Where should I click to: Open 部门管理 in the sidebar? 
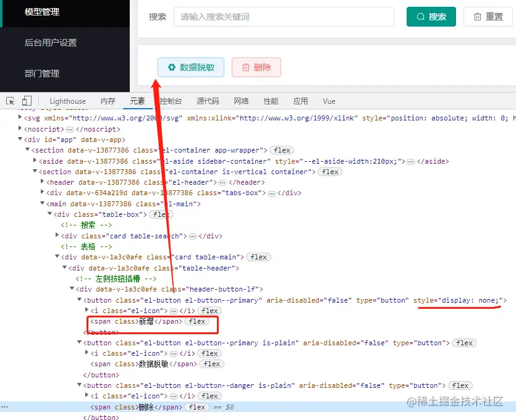tap(42, 73)
